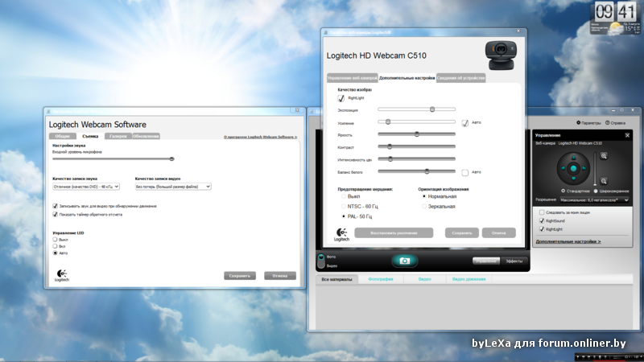Screen dimensions: 644x362
Task: Enable the Авто checkbox next to Баланс белого
Action: pos(465,172)
